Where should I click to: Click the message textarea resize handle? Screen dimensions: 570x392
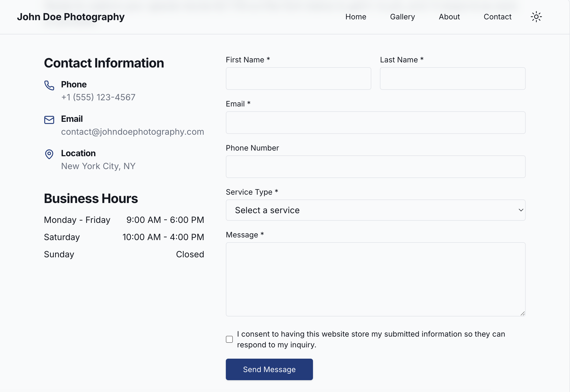pos(522,313)
